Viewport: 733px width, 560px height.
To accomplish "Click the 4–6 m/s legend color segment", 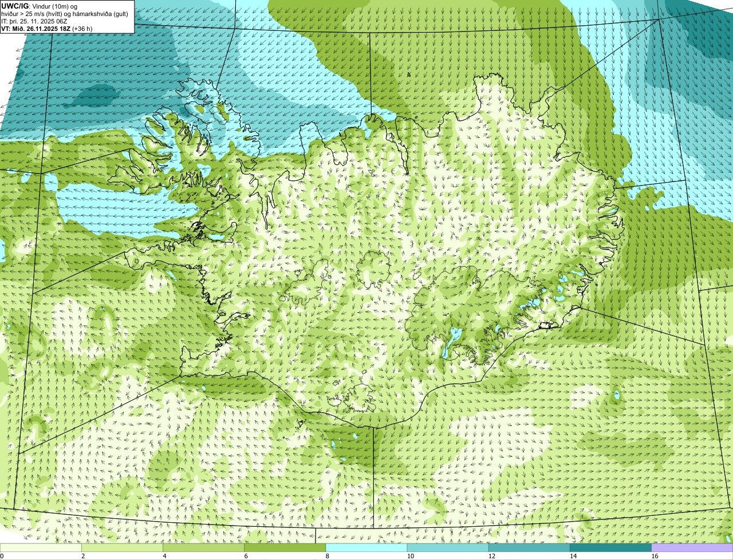I will [203, 548].
